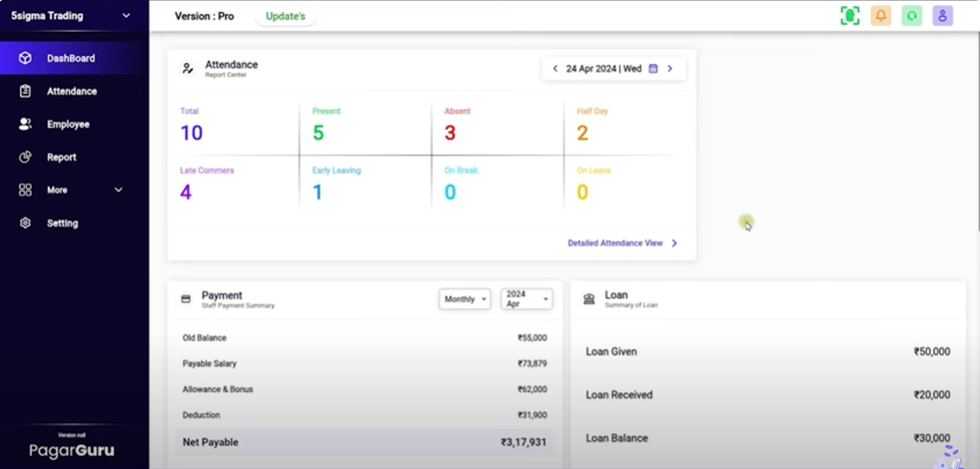Click the Payment card icon
This screenshot has width=980, height=469.
(185, 299)
